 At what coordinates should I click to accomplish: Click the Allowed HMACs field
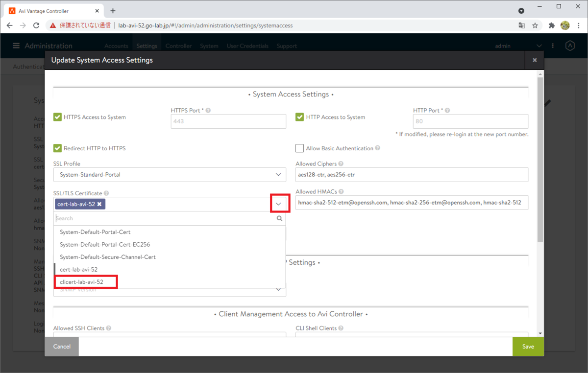point(412,203)
